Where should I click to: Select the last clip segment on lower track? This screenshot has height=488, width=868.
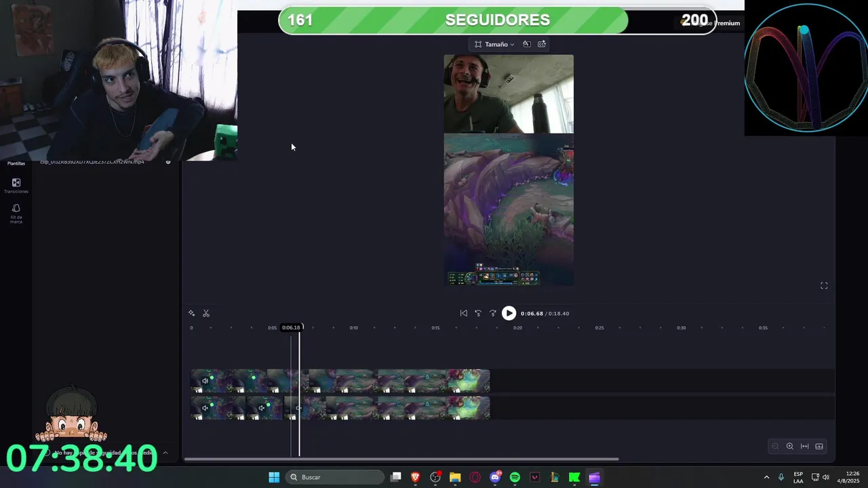point(468,408)
